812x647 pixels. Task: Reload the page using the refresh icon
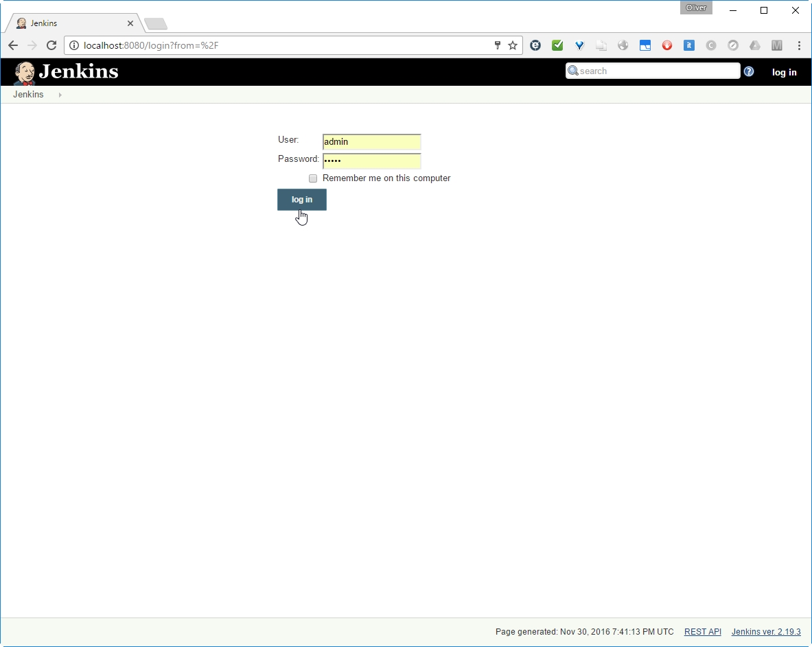point(51,45)
